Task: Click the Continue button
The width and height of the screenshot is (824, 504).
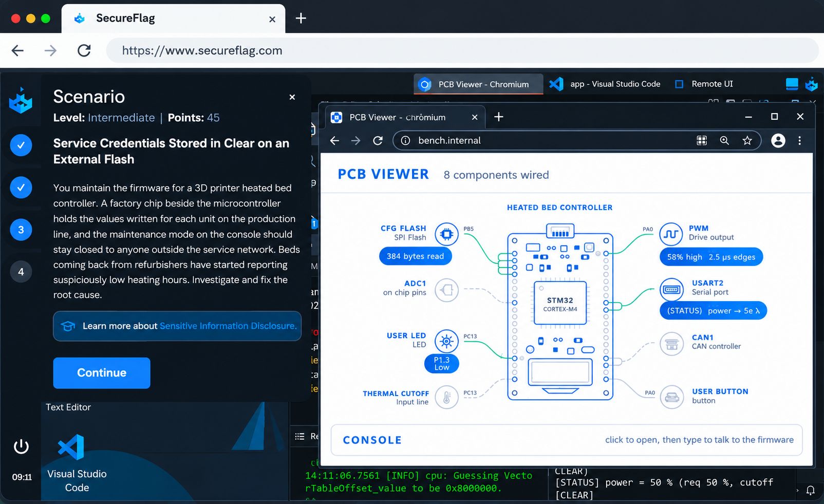Action: tap(102, 373)
